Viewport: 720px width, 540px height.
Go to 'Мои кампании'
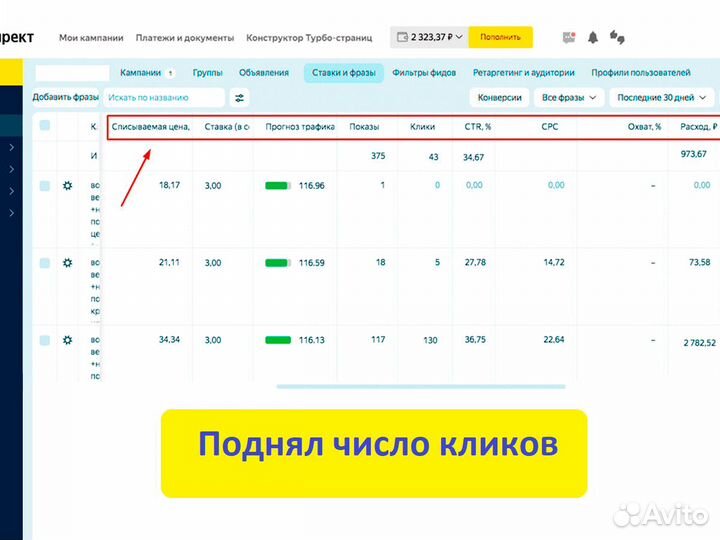click(x=91, y=38)
